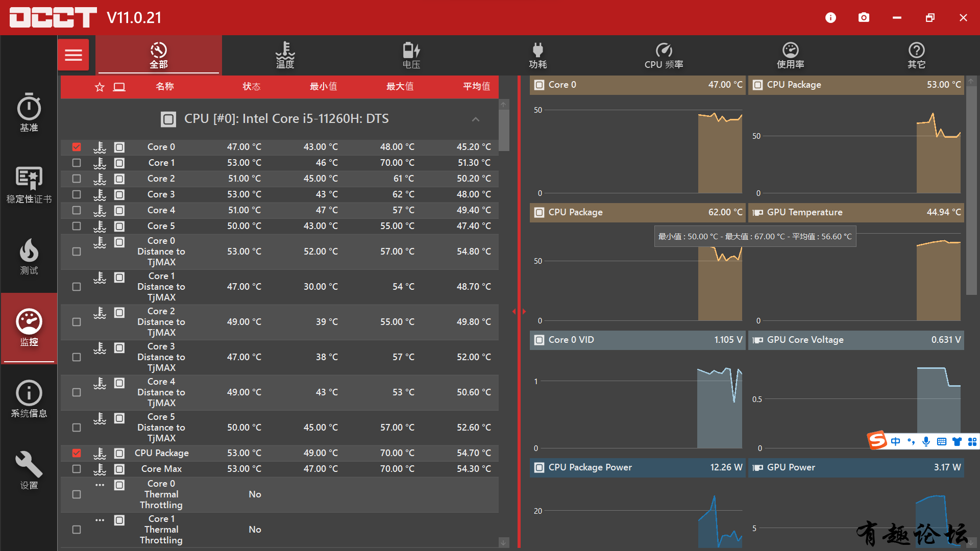Check the Core 4 checkbox
Image resolution: width=980 pixels, height=551 pixels.
coord(77,210)
